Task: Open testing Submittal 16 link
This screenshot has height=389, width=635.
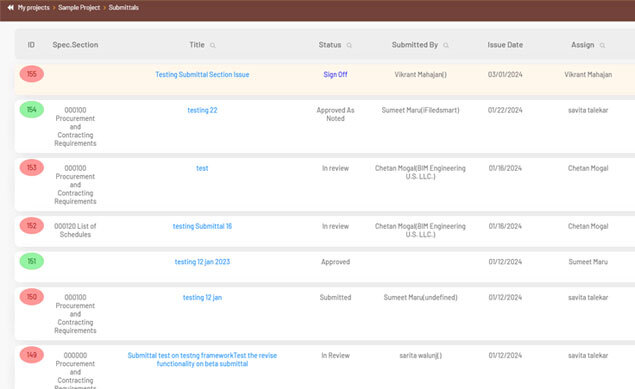Action: tap(202, 226)
